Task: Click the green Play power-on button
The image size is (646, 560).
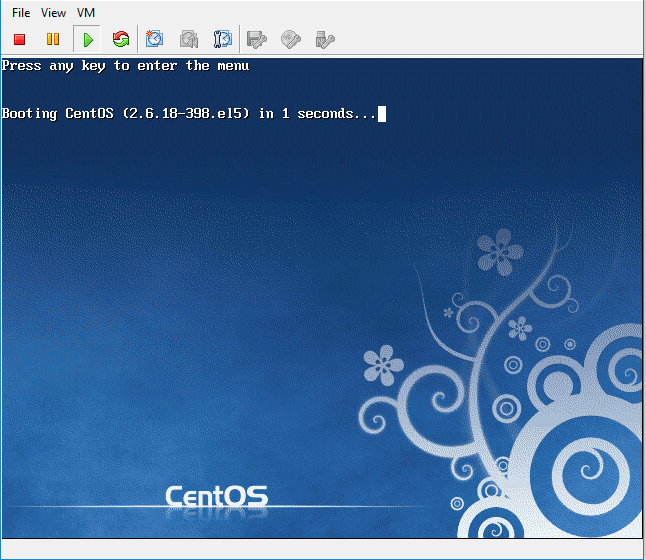Action: (x=87, y=40)
